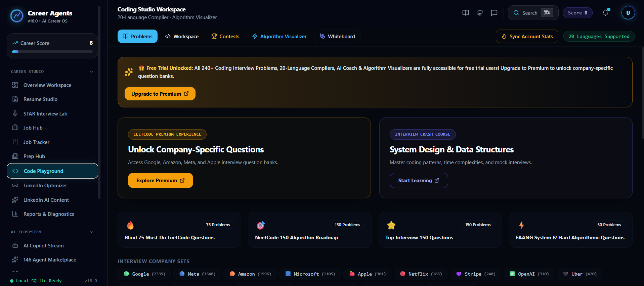This screenshot has height=286, width=644.
Task: Select the Stripe company set chip
Action: point(475,274)
